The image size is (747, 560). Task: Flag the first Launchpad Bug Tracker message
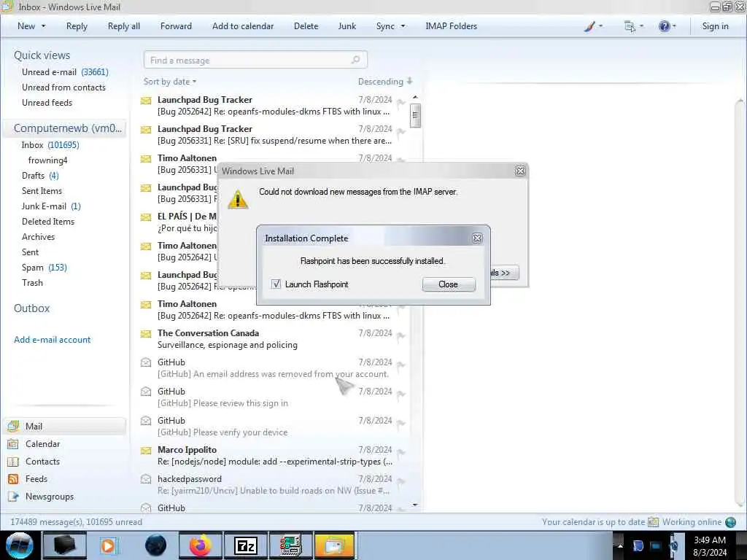pyautogui.click(x=401, y=102)
